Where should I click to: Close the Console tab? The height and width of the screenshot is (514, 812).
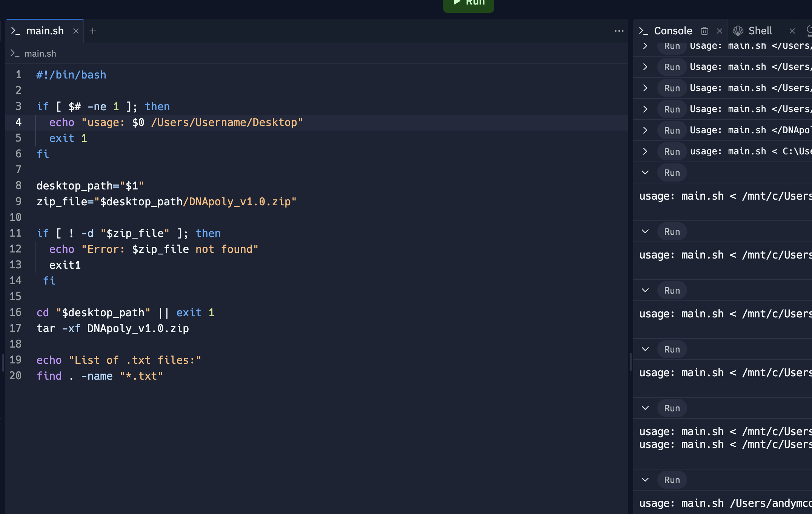[x=720, y=31]
